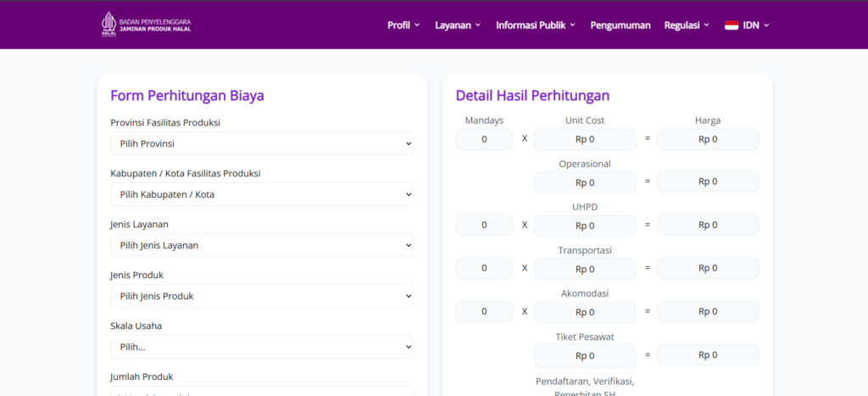Image resolution: width=868 pixels, height=396 pixels.
Task: Select the Pilih Kabupaten / Kota dropdown
Action: point(262,194)
